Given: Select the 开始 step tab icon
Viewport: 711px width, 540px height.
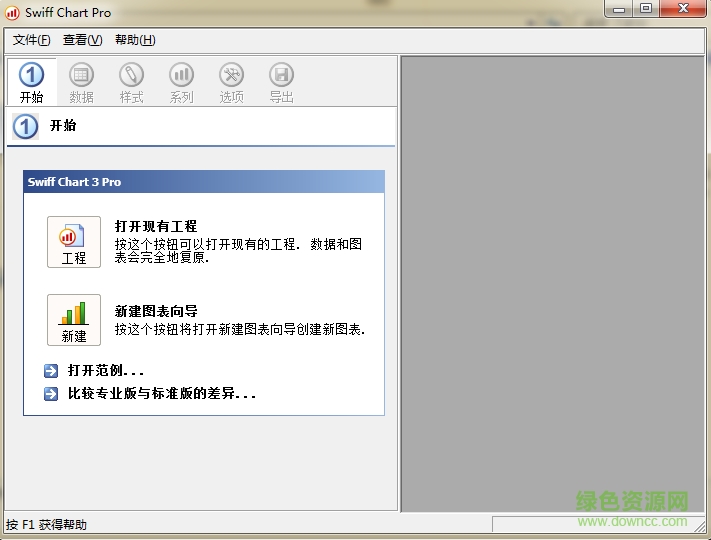Looking at the screenshot, I should pos(31,75).
